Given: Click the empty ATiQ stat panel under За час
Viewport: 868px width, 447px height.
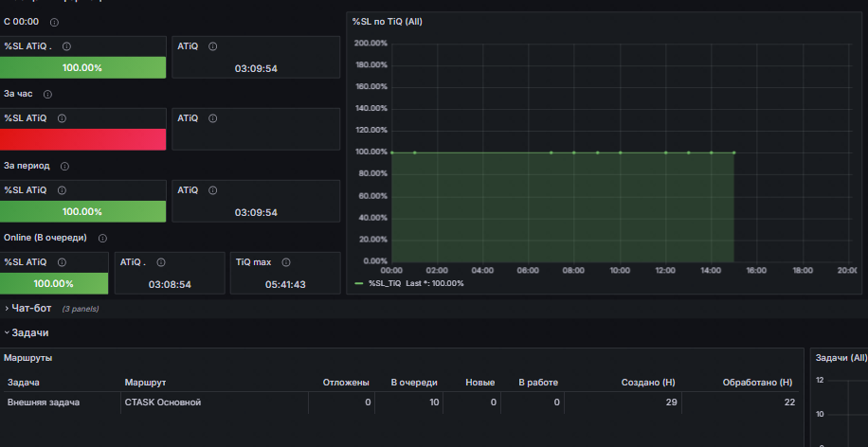Looking at the screenshot, I should (256, 129).
